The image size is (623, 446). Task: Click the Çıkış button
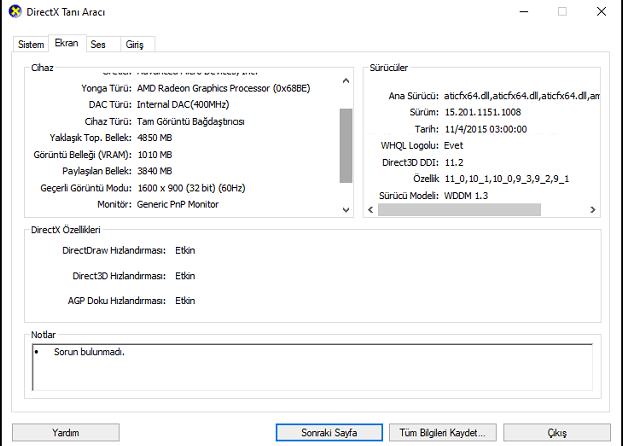(x=557, y=432)
